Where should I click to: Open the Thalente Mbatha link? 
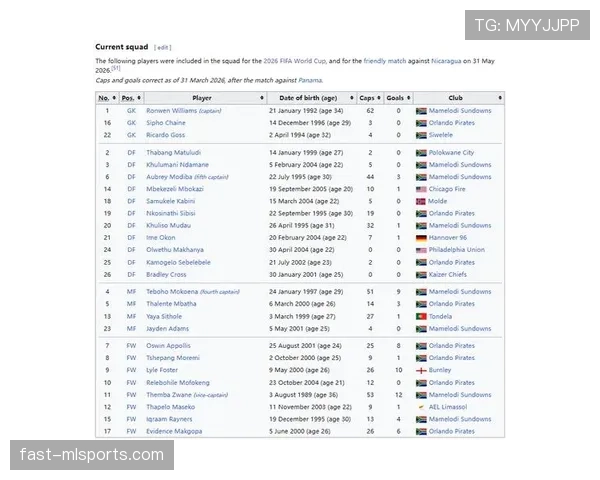(171, 304)
